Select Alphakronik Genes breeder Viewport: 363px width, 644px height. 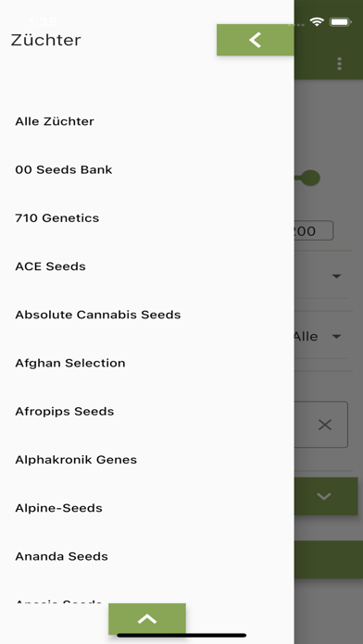[x=76, y=460]
